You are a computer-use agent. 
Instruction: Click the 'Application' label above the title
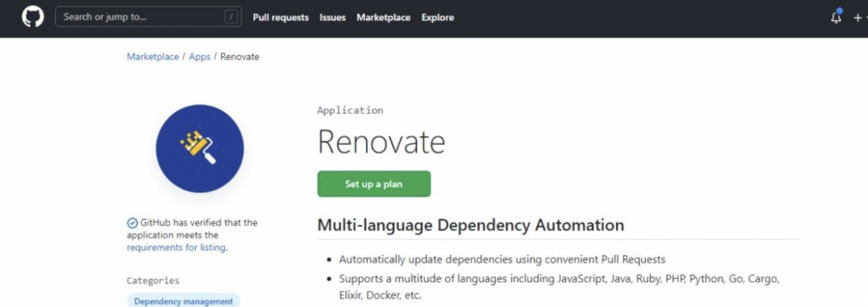(x=350, y=110)
